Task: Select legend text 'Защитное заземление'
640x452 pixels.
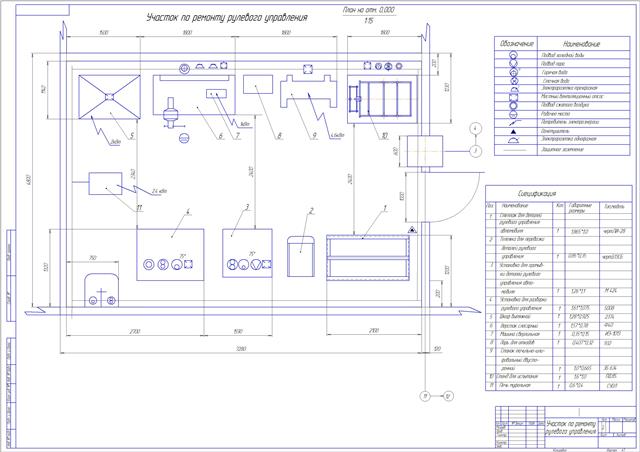Action: [562, 149]
